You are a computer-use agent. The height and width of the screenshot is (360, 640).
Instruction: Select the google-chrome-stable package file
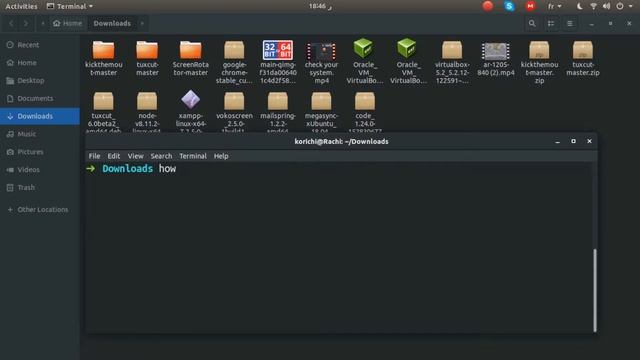tap(234, 62)
